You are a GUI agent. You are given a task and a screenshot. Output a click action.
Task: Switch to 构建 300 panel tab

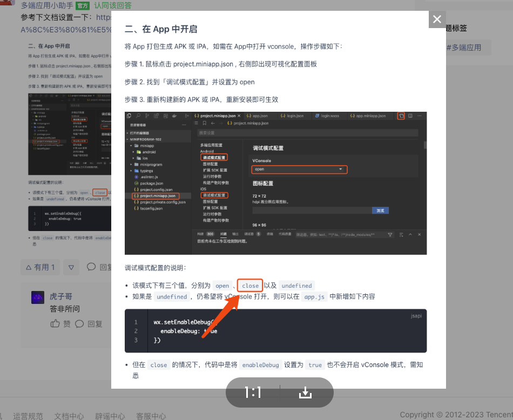coord(205,234)
